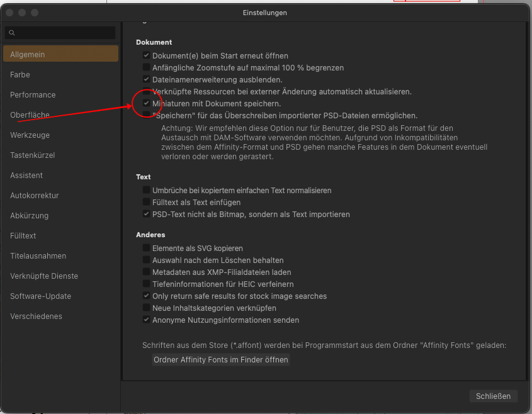Screen dimensions: 532x414
Task: Enable Anfängliche Zoomstufe auf 100 % begrenzen
Action: (146, 67)
